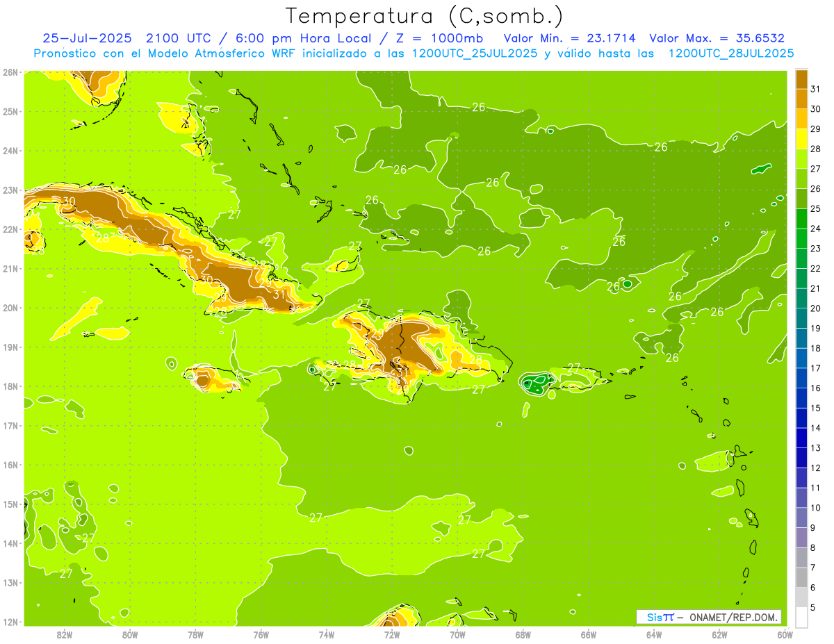Click 'Modelo Atmósferico WRF' in the subtitle
The height and width of the screenshot is (644, 834).
tap(220, 53)
